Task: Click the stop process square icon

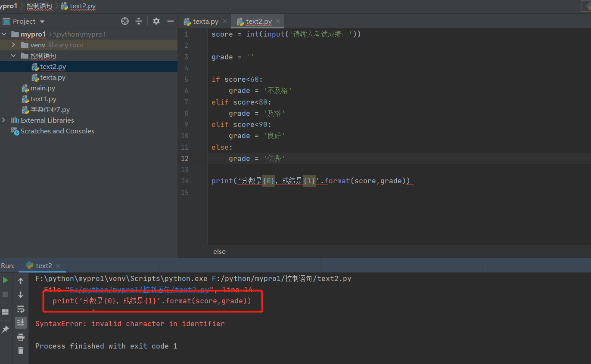Action: 6,294
